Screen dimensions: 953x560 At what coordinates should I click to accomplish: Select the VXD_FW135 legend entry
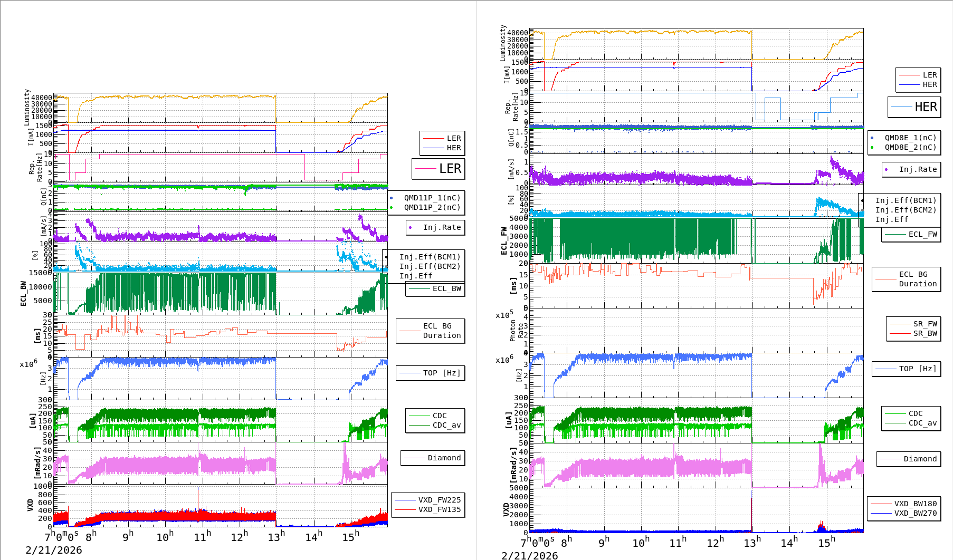[439, 509]
